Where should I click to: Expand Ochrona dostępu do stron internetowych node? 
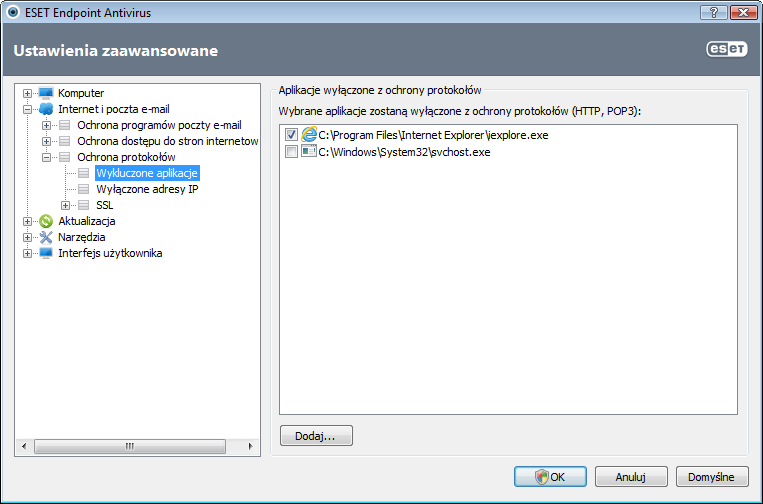pos(46,142)
